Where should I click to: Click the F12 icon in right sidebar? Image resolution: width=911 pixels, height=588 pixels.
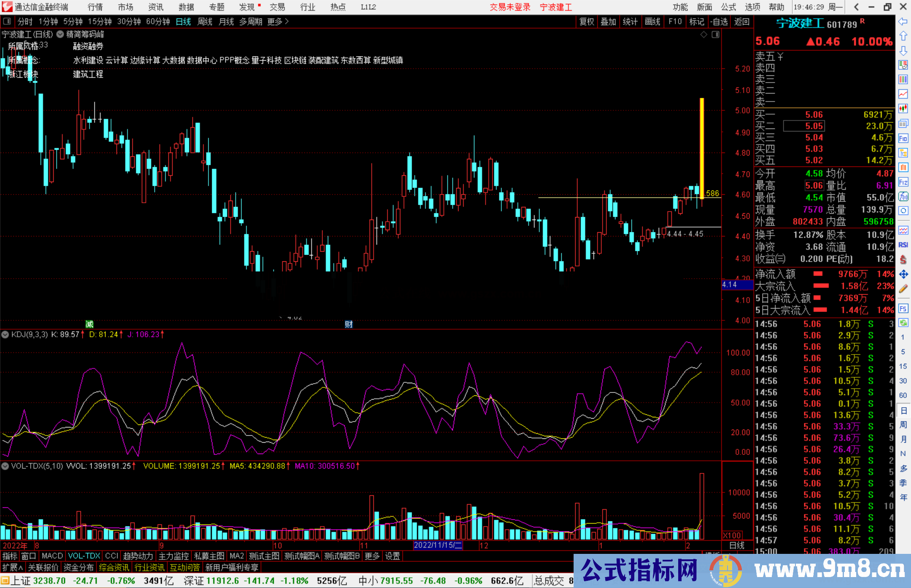(x=903, y=182)
